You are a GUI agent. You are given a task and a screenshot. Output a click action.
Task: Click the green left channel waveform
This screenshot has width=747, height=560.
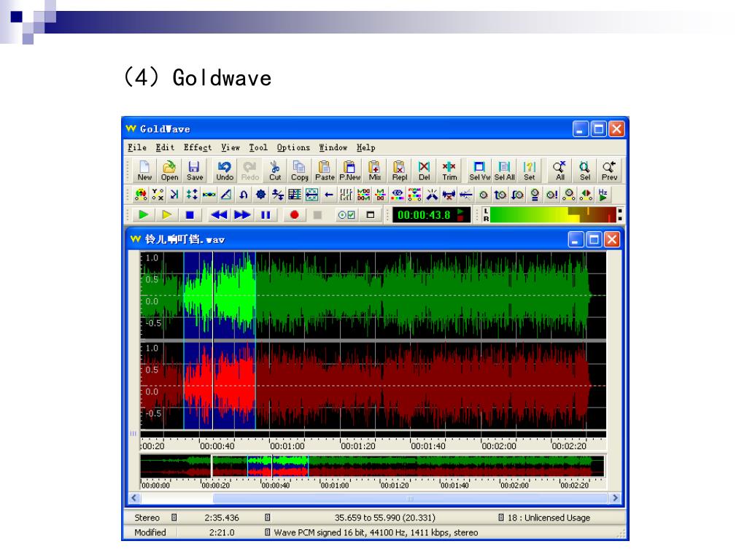(373, 295)
